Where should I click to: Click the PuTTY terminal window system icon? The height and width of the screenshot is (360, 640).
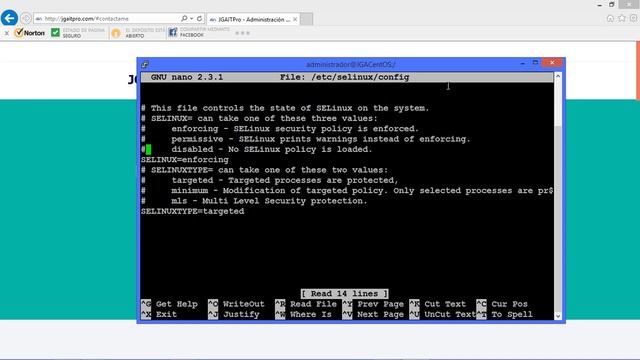click(145, 64)
